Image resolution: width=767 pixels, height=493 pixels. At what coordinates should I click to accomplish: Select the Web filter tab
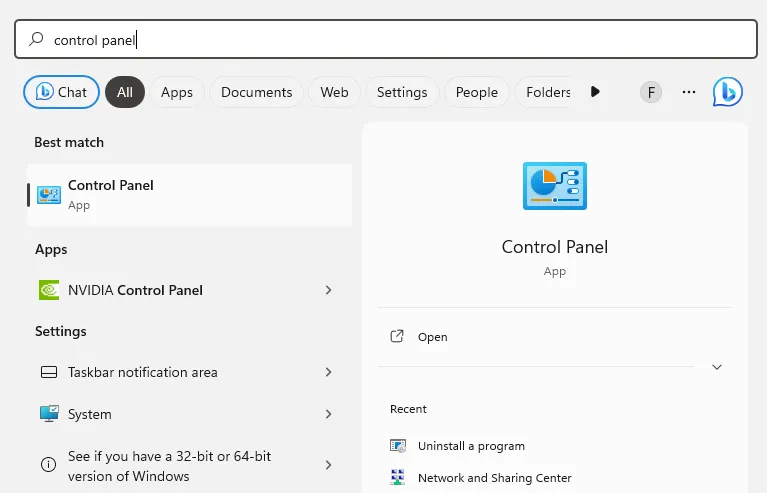click(x=334, y=92)
